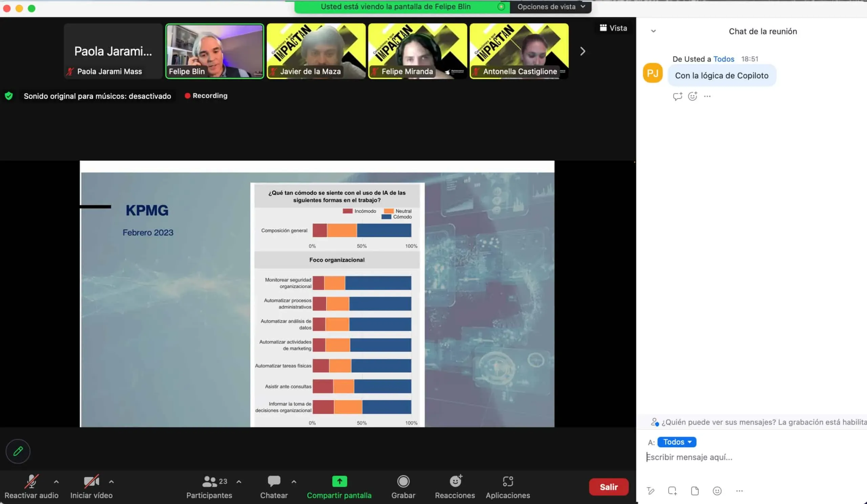
Task: Click muted mic icon on Felipe Miranda tile
Action: (x=375, y=71)
